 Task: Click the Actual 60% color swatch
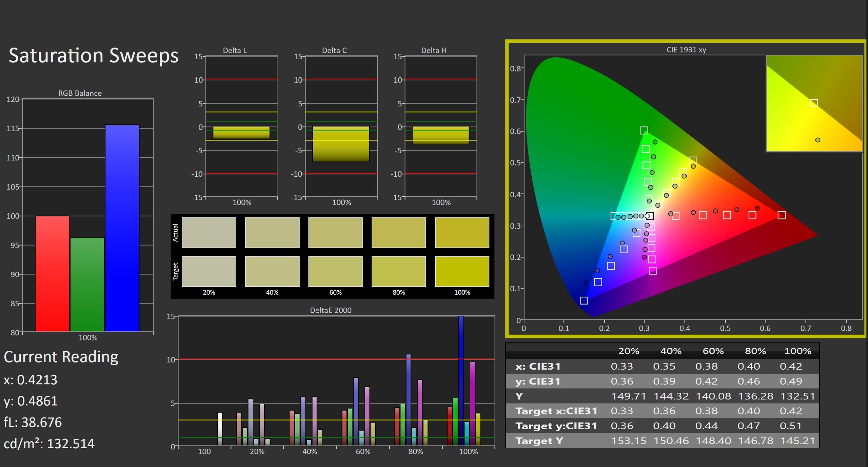coord(335,233)
